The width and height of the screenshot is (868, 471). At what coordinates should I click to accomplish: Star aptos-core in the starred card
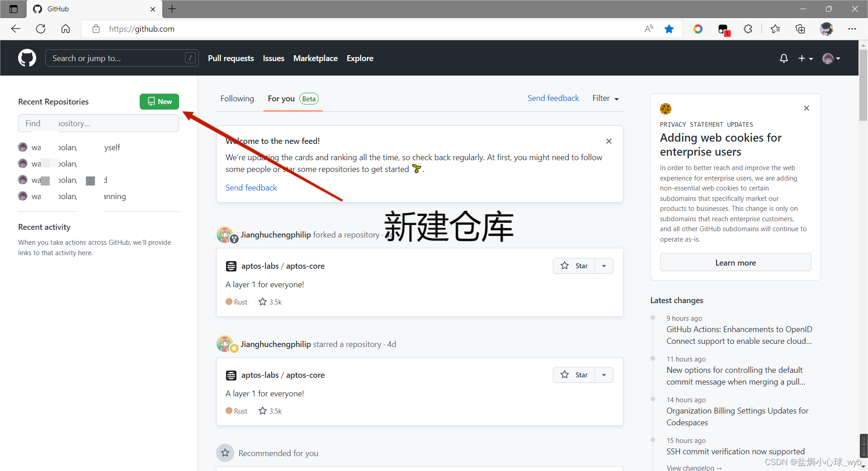(x=574, y=375)
